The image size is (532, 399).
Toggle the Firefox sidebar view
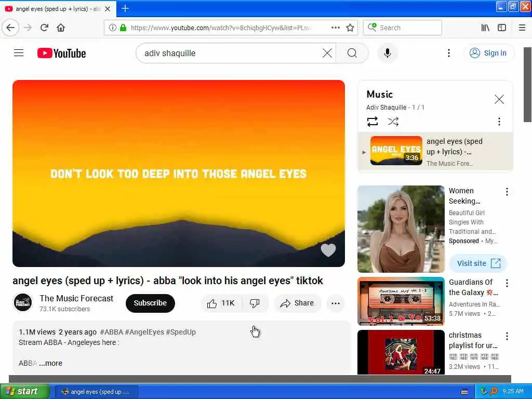pyautogui.click(x=502, y=28)
